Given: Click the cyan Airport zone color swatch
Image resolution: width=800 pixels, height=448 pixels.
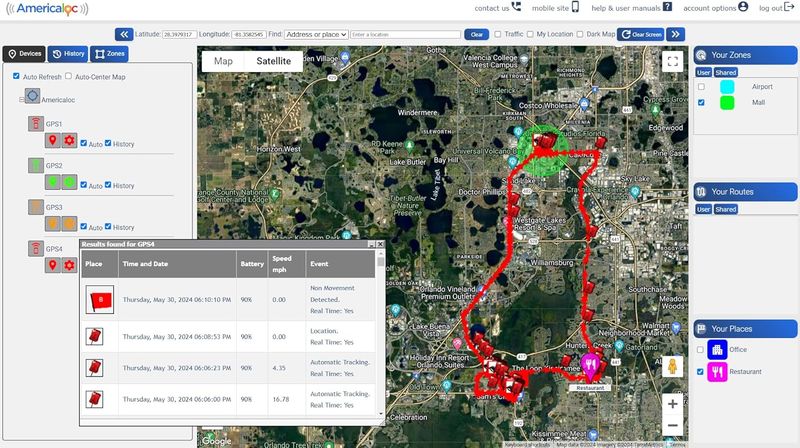Looking at the screenshot, I should [x=727, y=87].
